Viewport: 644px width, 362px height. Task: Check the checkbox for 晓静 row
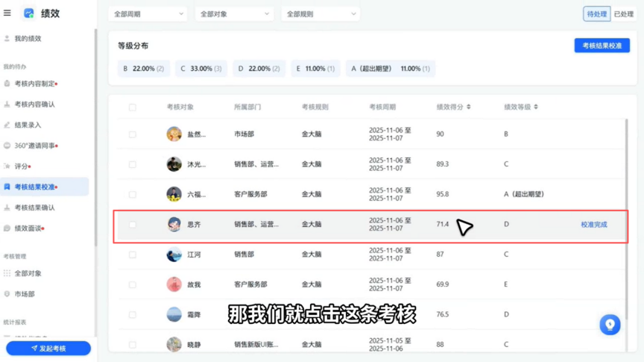(x=132, y=345)
